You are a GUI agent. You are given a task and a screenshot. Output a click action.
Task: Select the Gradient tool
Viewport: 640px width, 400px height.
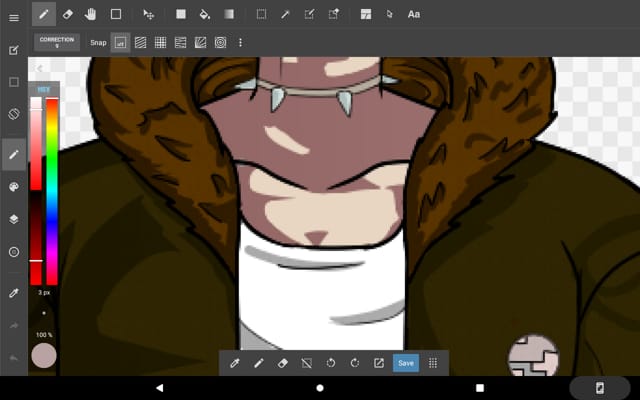pyautogui.click(x=229, y=14)
